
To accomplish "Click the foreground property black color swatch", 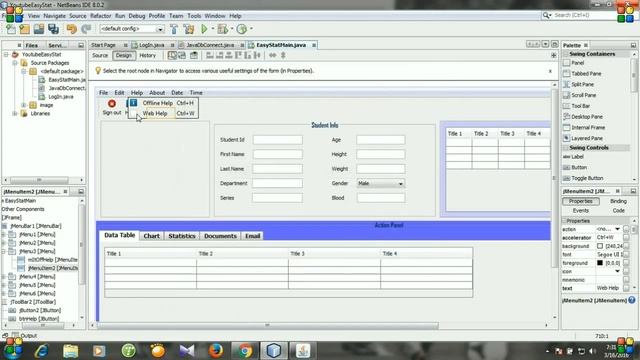I will click(x=600, y=263).
